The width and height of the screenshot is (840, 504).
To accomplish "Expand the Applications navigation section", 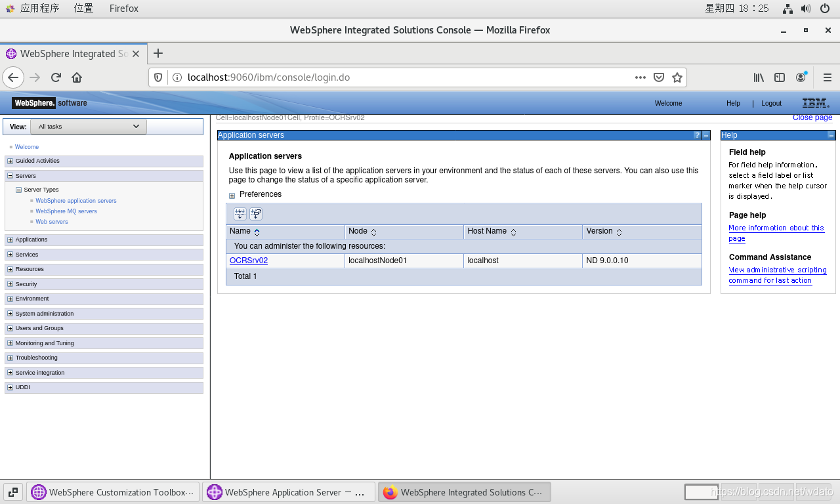I will [10, 240].
